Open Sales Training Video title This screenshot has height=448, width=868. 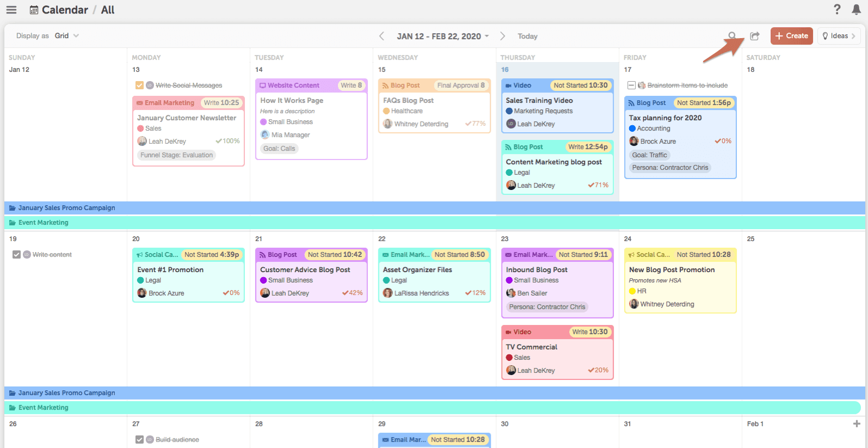pyautogui.click(x=539, y=101)
